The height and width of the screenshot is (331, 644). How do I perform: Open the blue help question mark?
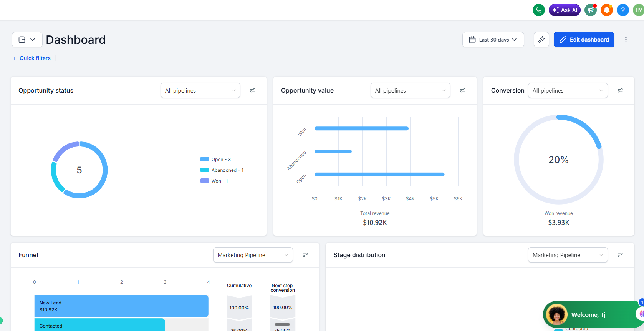pyautogui.click(x=623, y=10)
